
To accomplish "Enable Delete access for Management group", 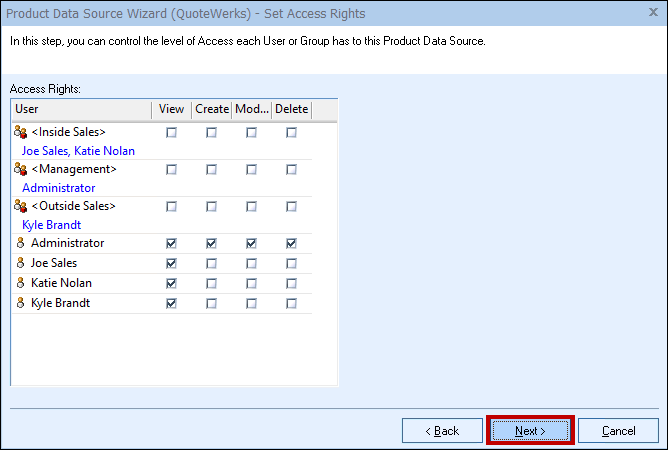I will (x=291, y=169).
